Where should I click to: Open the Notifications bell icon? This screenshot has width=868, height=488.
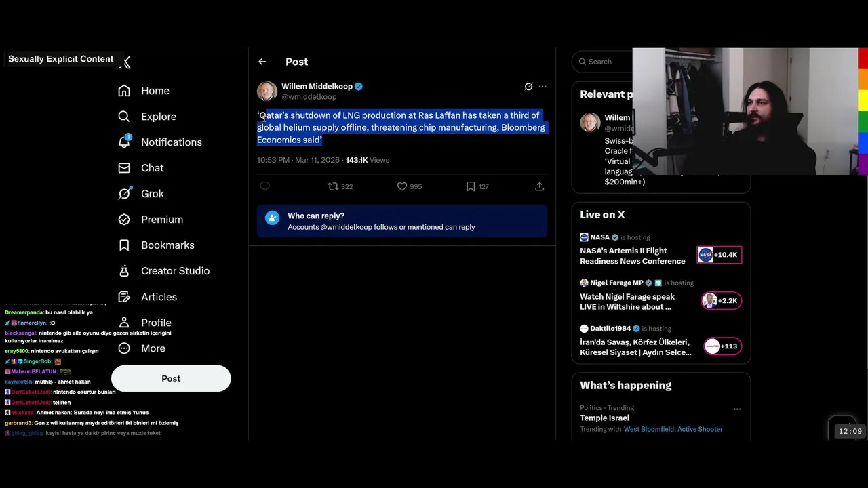point(124,142)
